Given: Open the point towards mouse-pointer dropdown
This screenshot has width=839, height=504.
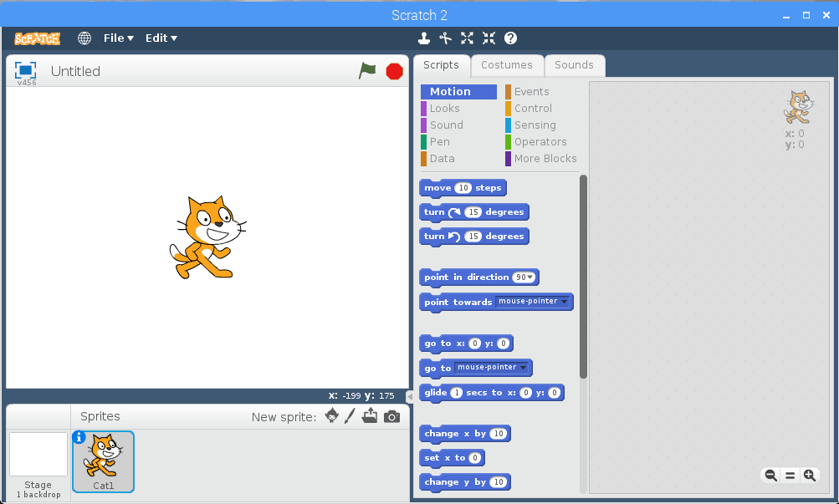Looking at the screenshot, I should (x=565, y=302).
